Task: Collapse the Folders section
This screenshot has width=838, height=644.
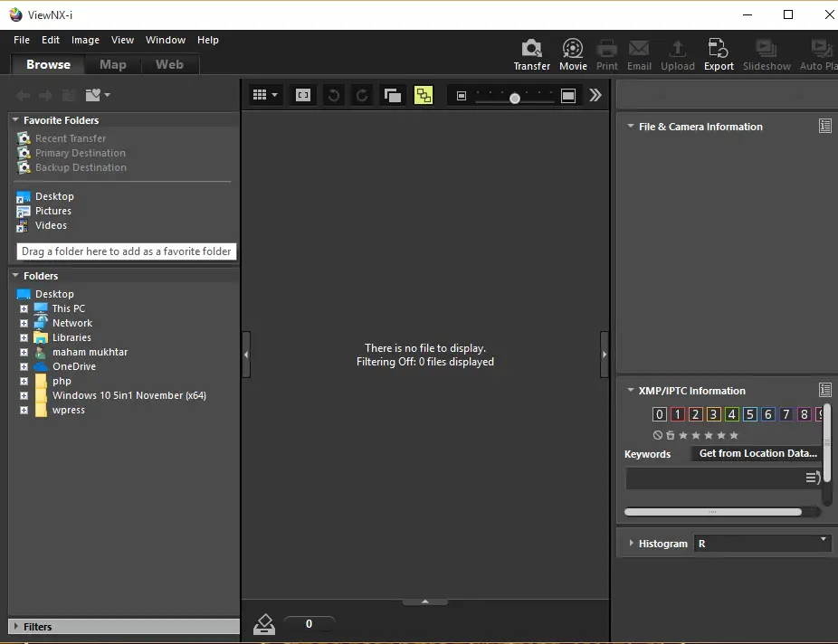Action: 15,276
